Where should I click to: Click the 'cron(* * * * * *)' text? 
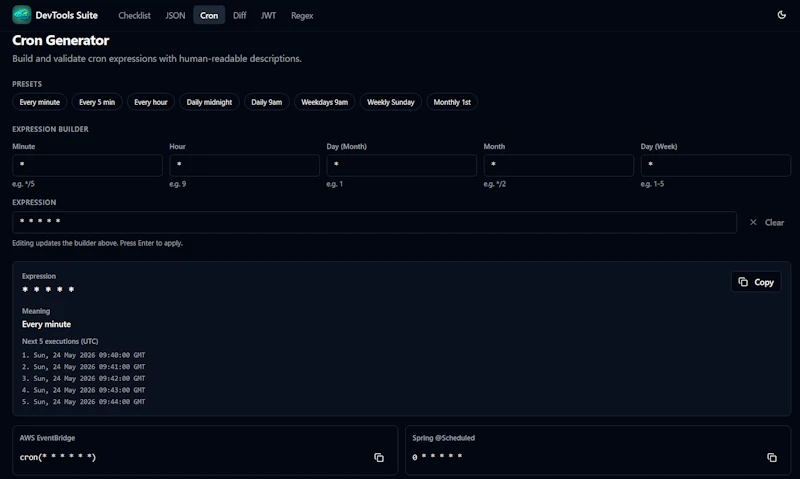click(58, 457)
